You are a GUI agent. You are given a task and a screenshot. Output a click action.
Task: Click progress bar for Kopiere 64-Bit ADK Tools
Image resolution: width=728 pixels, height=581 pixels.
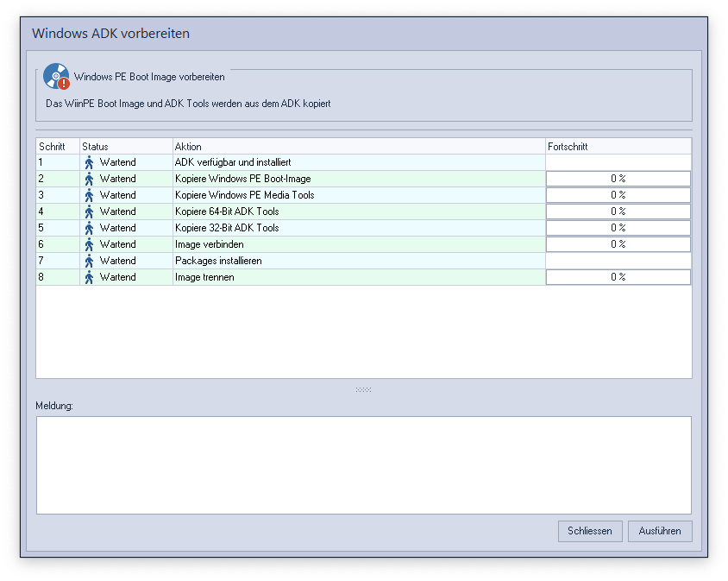pos(618,212)
